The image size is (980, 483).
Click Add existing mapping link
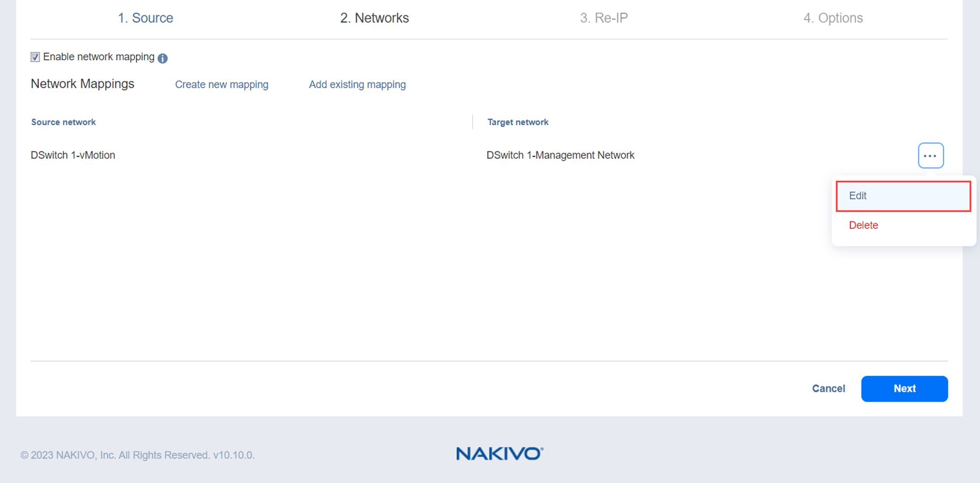357,85
